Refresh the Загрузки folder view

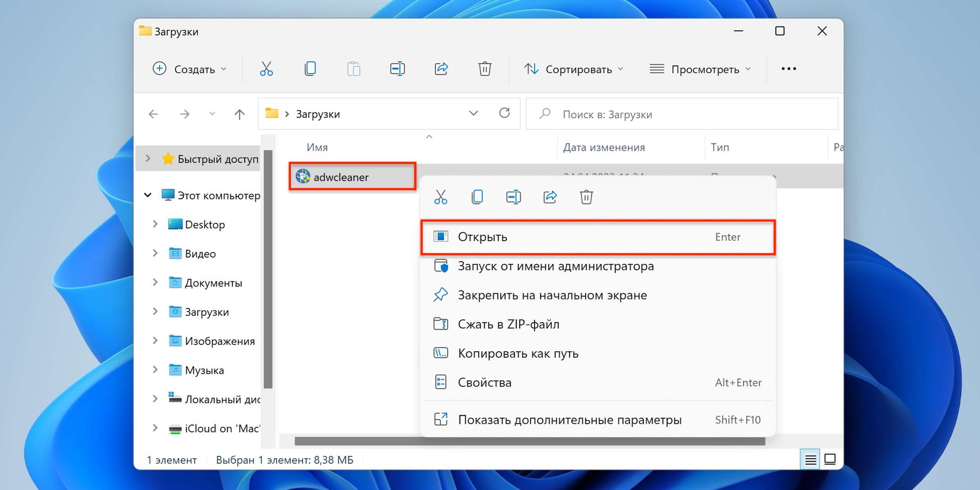click(505, 114)
